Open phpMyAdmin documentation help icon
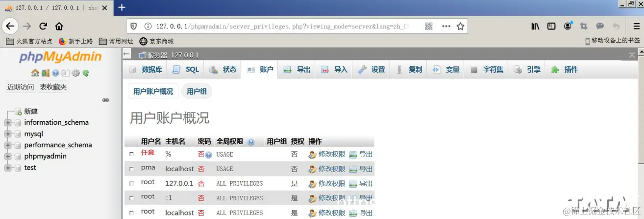Screen dimensions: 644x219 click(x=55, y=73)
